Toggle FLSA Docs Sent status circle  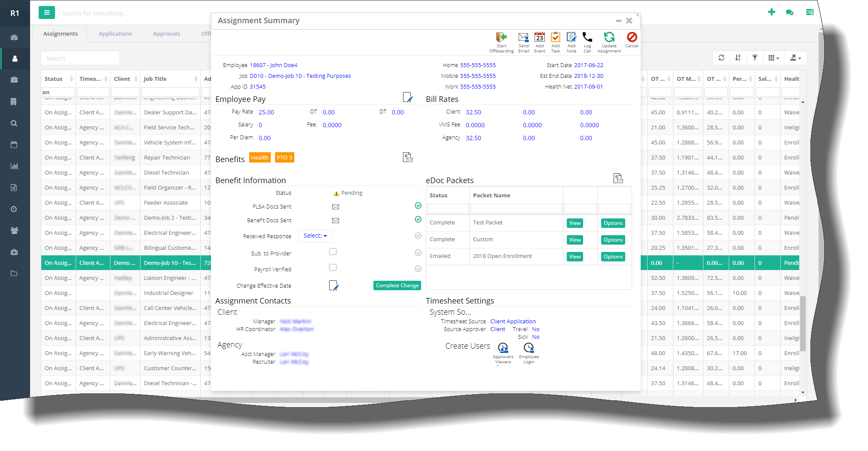[x=418, y=206]
